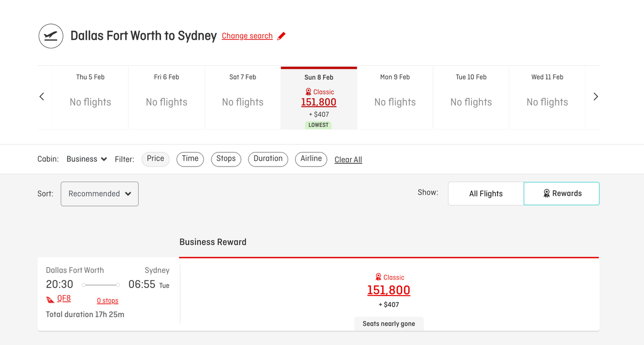The image size is (644, 345).
Task: Click the airplane logo beside the route title
Action: click(x=50, y=35)
